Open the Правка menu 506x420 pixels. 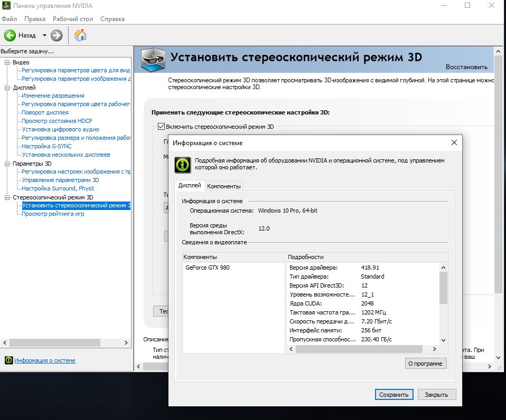click(x=35, y=18)
